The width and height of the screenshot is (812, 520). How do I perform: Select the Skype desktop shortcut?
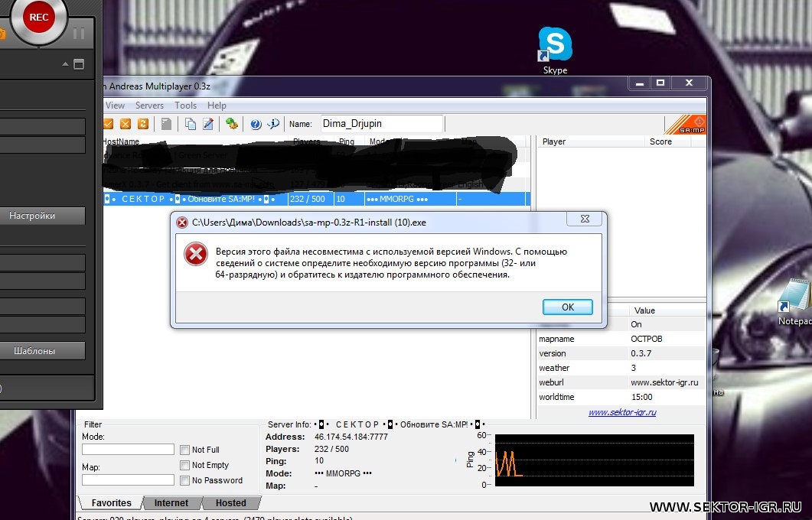point(555,50)
